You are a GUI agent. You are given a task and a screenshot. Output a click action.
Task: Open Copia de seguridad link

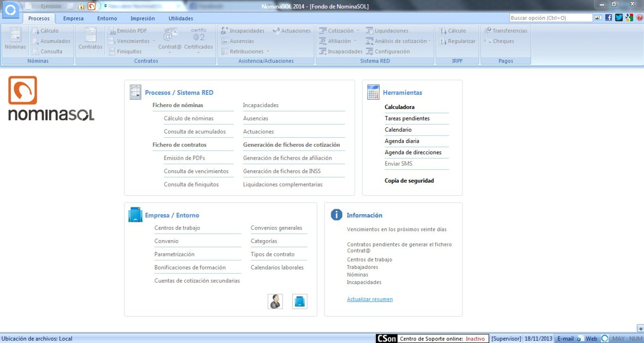point(409,181)
